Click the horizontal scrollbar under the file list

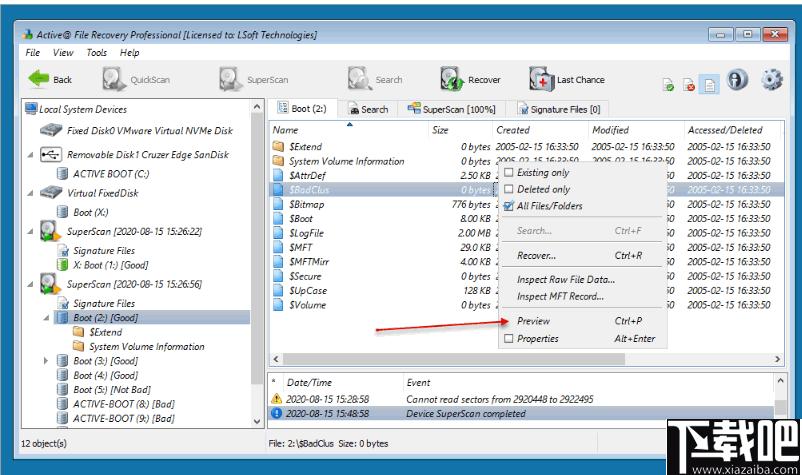pos(453,359)
